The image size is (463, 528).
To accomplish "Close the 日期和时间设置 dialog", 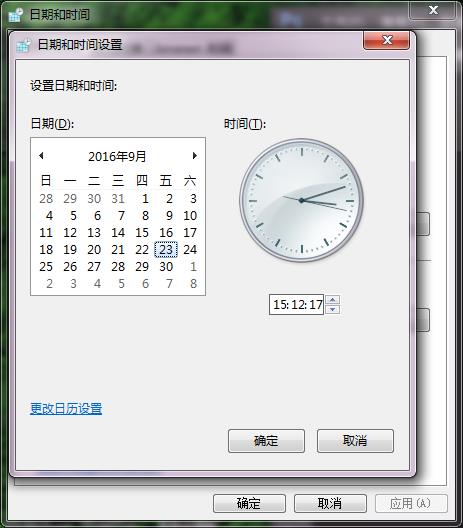I will [387, 40].
